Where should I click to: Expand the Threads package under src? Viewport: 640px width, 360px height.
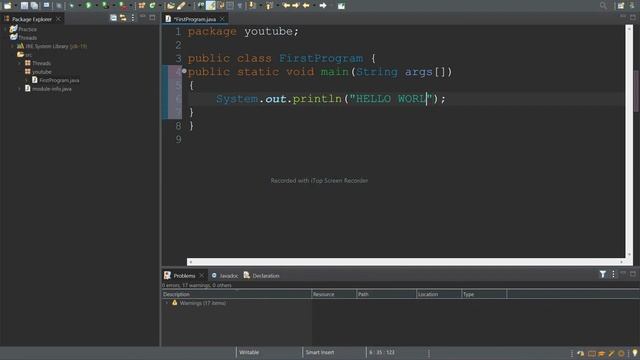19,63
